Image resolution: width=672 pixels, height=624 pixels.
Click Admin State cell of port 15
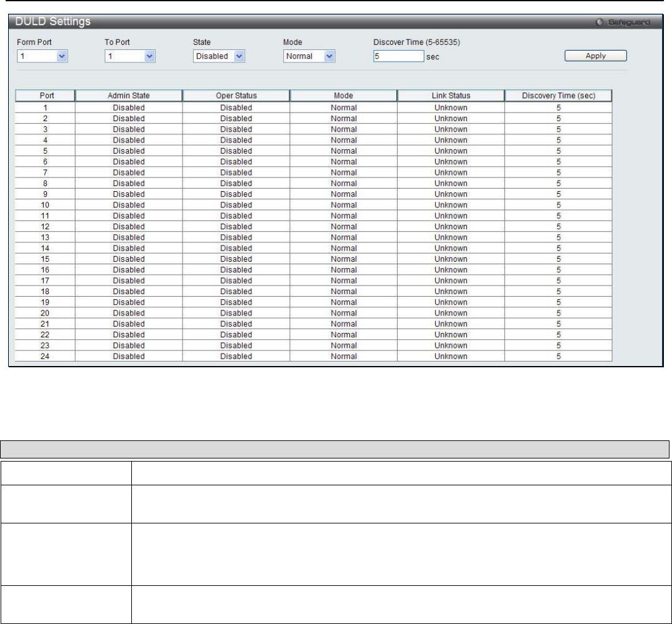[129, 259]
